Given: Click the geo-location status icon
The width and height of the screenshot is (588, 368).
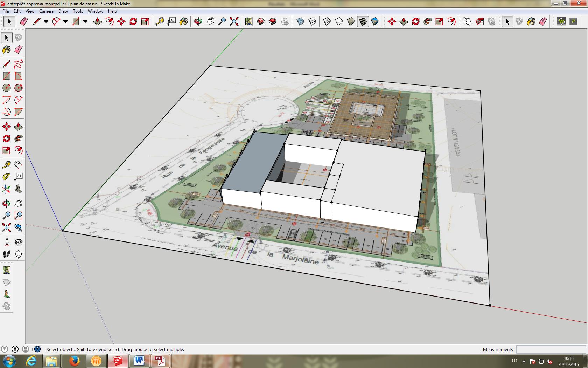Looking at the screenshot, I should point(5,349).
